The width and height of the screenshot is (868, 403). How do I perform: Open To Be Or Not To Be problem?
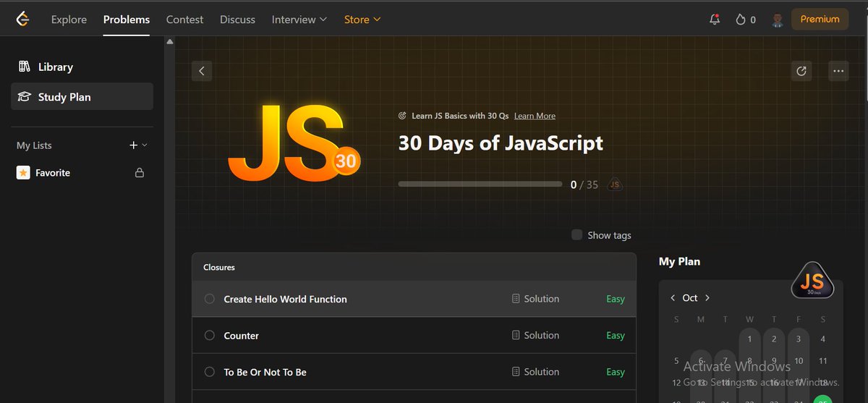click(x=265, y=372)
